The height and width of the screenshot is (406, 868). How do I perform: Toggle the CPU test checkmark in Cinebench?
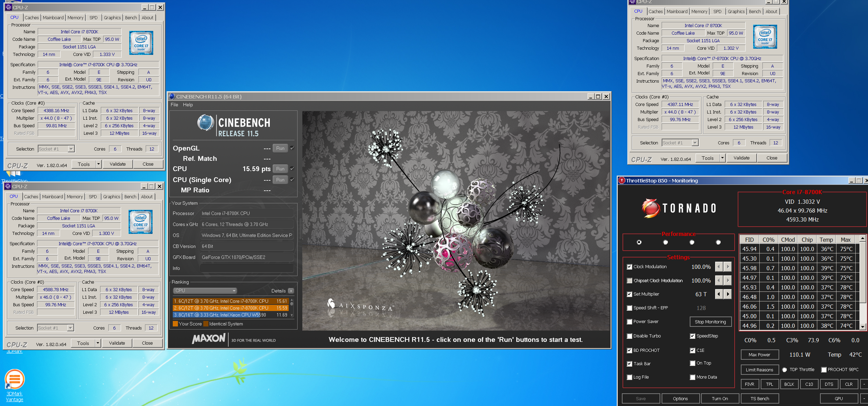tap(292, 169)
